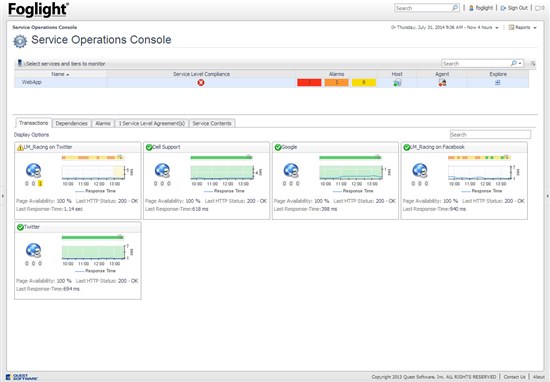Open the 1 Service Level Agreement(s) tab
550x382 pixels.
coord(152,123)
